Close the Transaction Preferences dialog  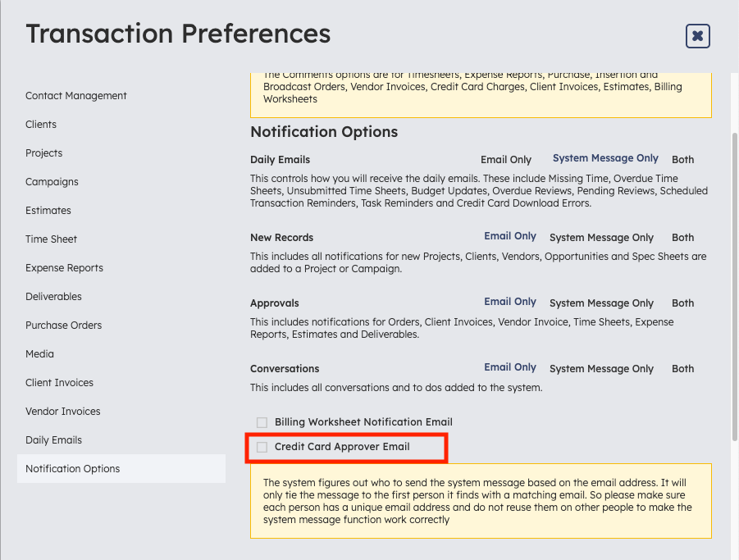tap(697, 36)
